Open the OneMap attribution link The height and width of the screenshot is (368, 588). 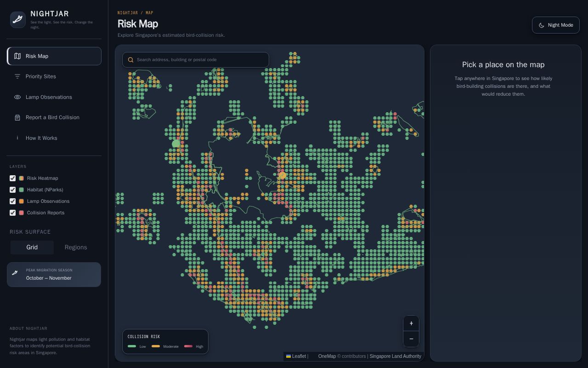pos(327,356)
